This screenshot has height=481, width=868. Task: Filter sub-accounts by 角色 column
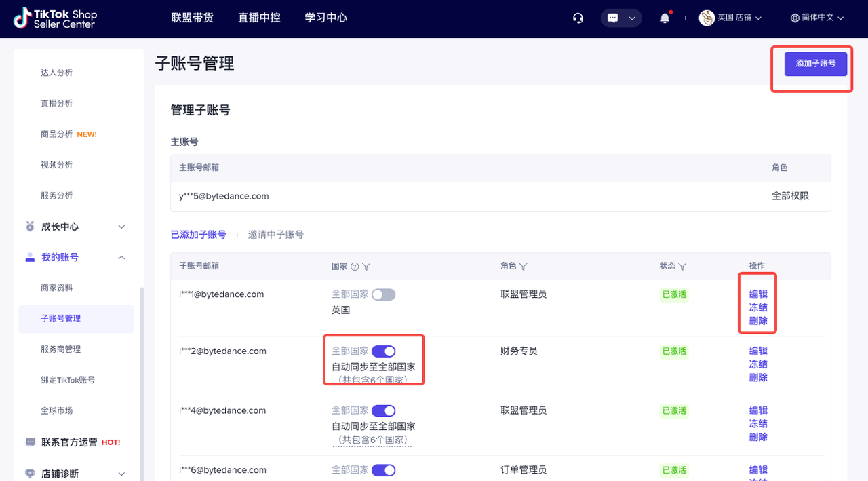pos(523,266)
